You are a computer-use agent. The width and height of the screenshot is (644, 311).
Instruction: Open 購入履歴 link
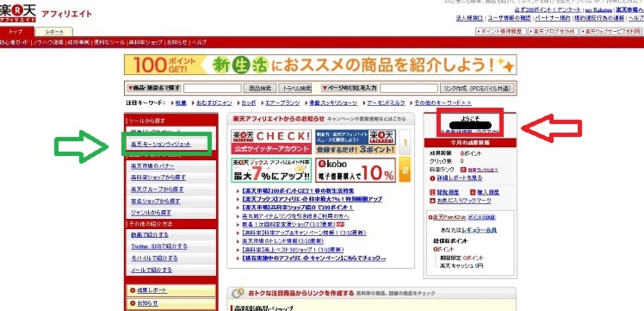pos(488,192)
